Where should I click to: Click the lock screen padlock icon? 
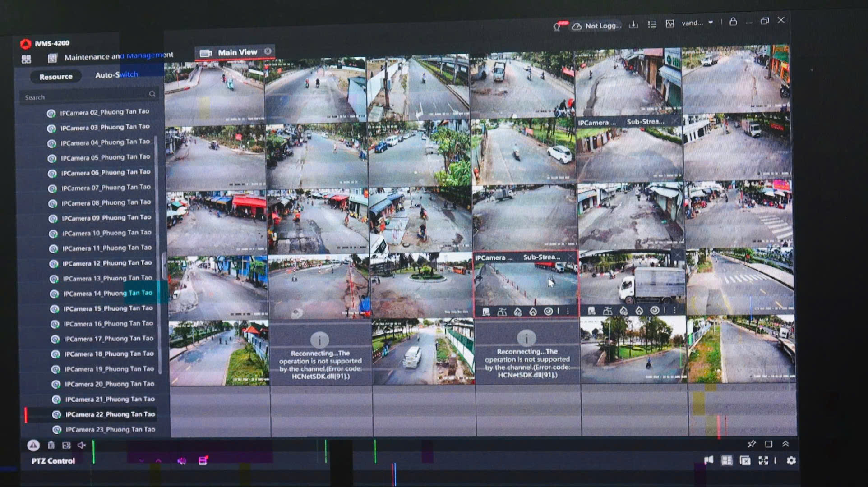tap(733, 22)
